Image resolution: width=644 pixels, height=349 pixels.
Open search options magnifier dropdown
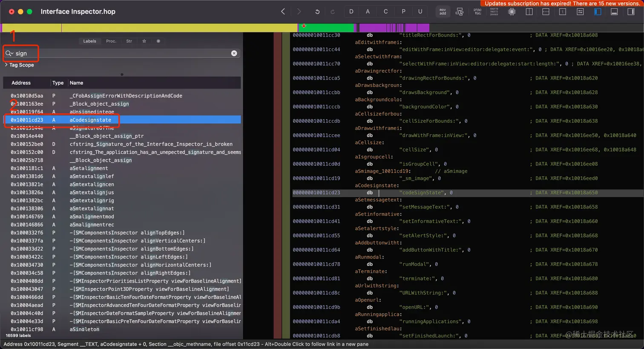(9, 53)
